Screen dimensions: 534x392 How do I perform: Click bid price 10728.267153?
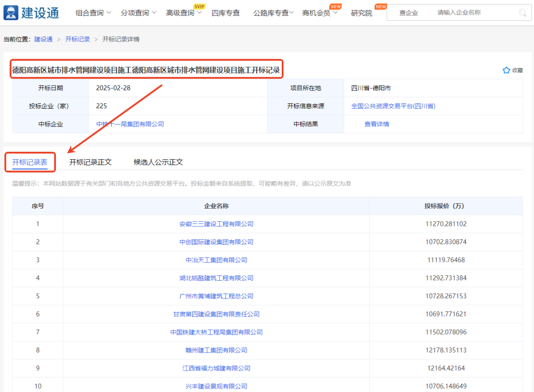point(446,296)
